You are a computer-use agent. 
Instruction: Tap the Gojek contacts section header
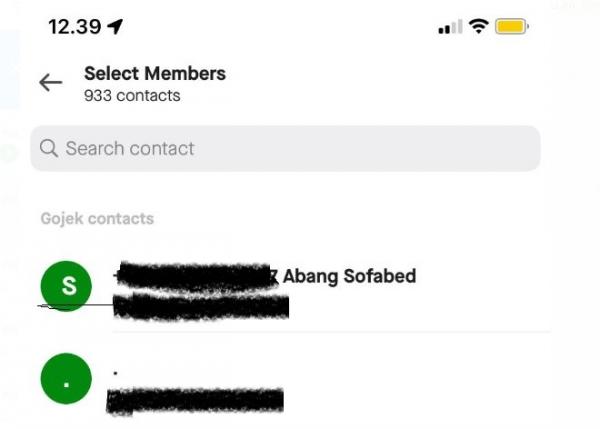[97, 218]
